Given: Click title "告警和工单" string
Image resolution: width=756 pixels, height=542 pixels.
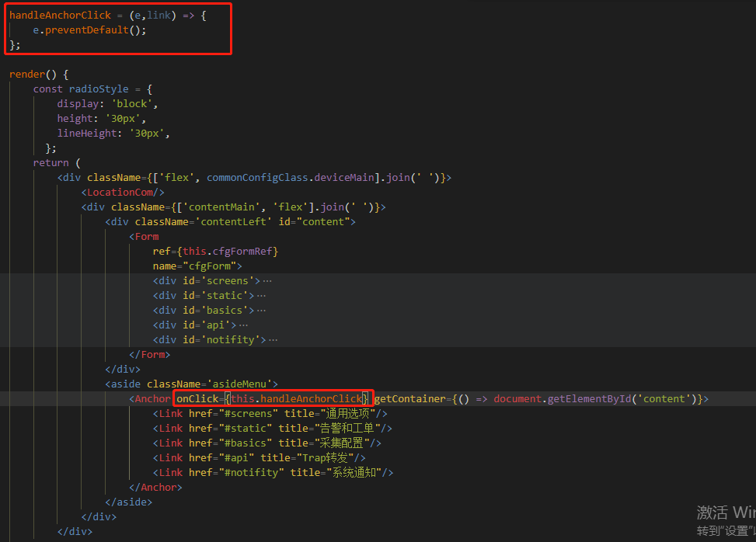Looking at the screenshot, I should pyautogui.click(x=347, y=429).
